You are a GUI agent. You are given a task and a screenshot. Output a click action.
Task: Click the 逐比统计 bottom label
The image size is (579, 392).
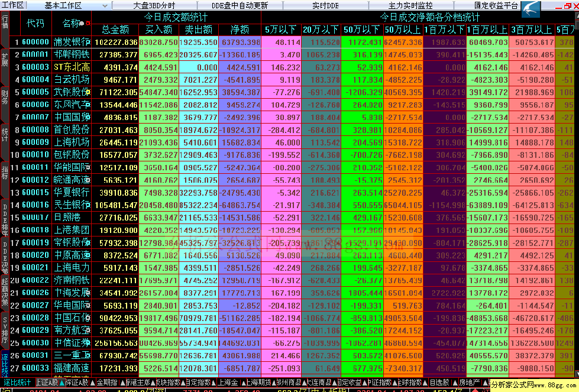pos(17,383)
